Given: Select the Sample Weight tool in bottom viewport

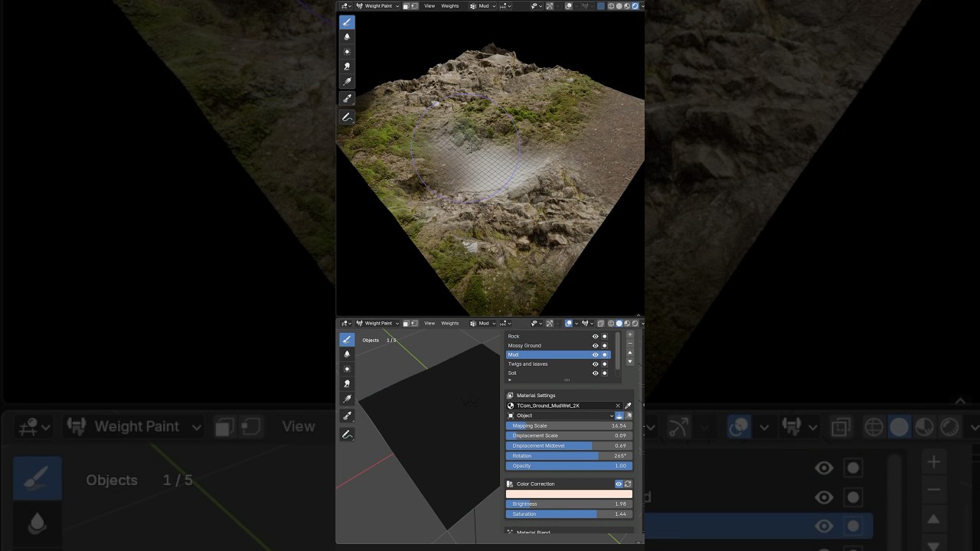Looking at the screenshot, I should click(347, 416).
